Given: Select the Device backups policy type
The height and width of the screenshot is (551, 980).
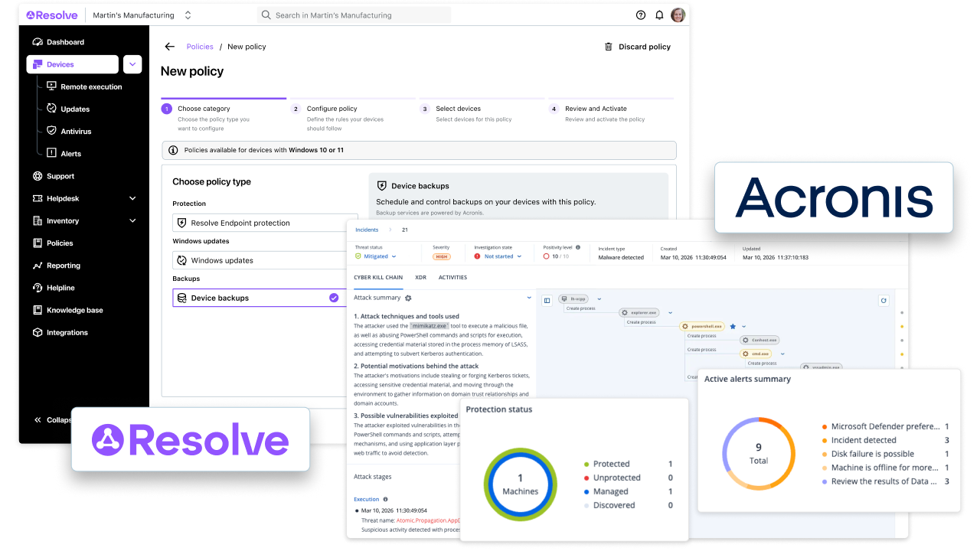Looking at the screenshot, I should (260, 298).
